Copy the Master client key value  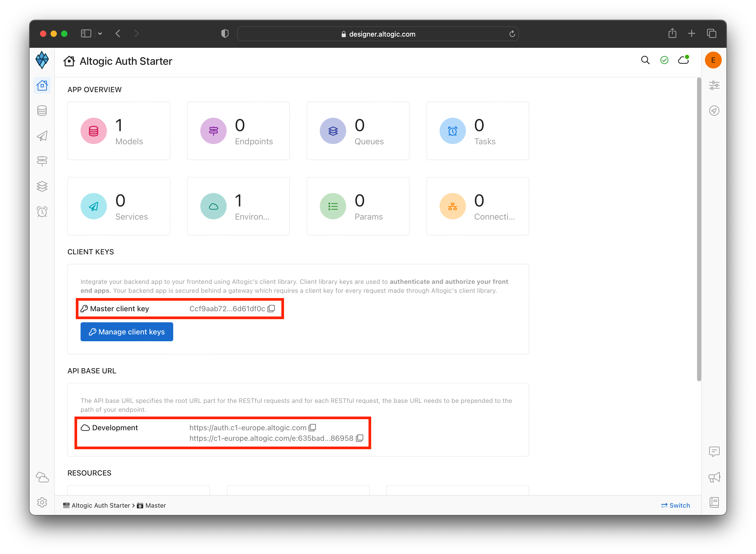pyautogui.click(x=271, y=309)
